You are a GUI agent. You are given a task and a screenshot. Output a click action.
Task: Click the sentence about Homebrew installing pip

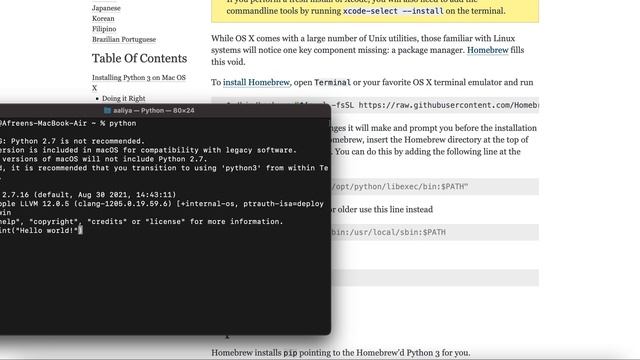(x=340, y=353)
